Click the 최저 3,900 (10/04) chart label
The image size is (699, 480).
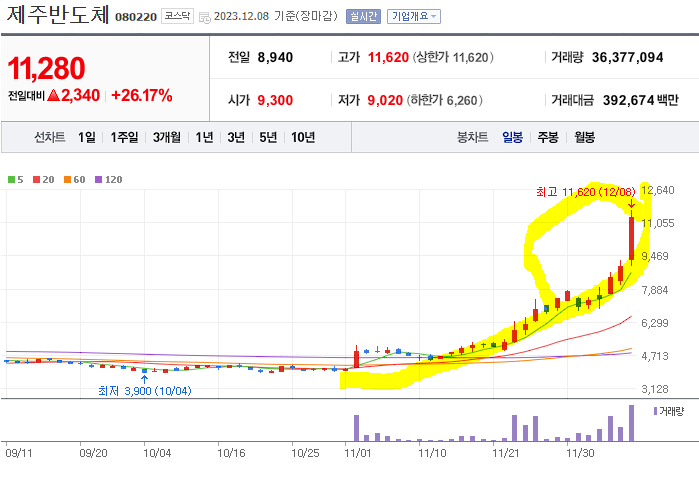click(x=144, y=391)
